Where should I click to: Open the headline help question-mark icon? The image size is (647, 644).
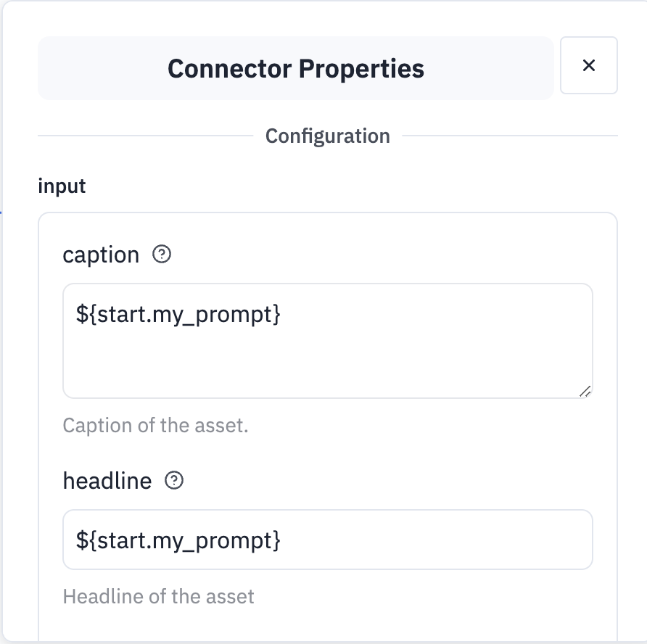click(x=174, y=481)
